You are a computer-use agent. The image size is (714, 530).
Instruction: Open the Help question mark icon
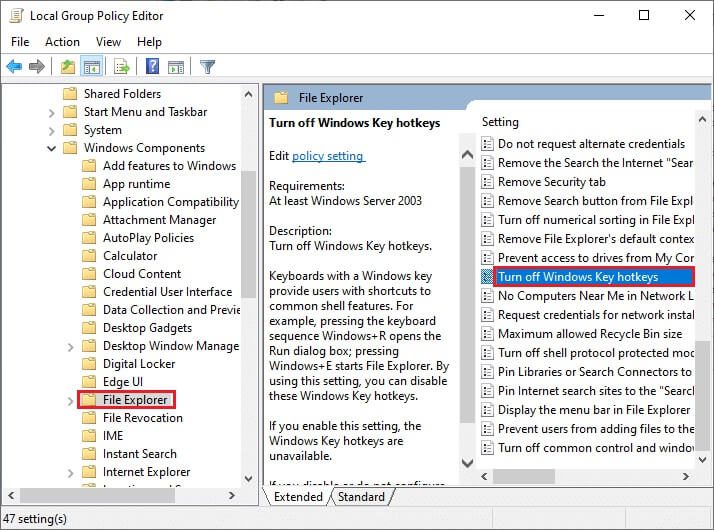coord(152,66)
